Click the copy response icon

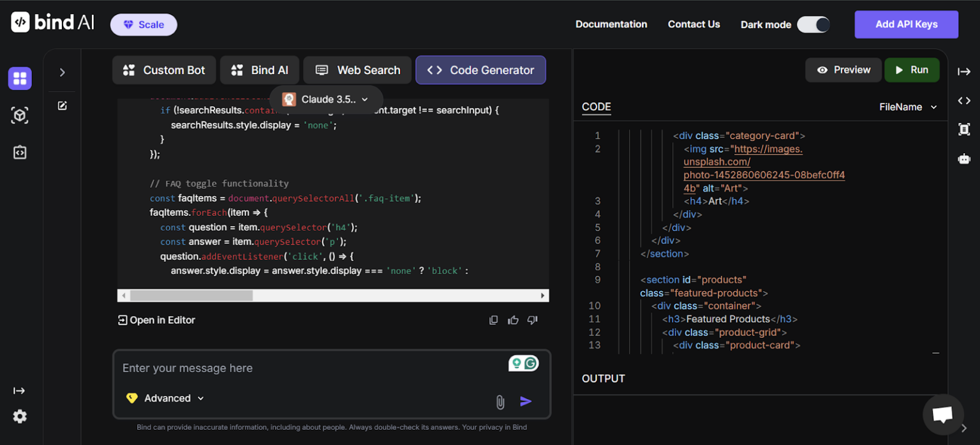point(493,320)
